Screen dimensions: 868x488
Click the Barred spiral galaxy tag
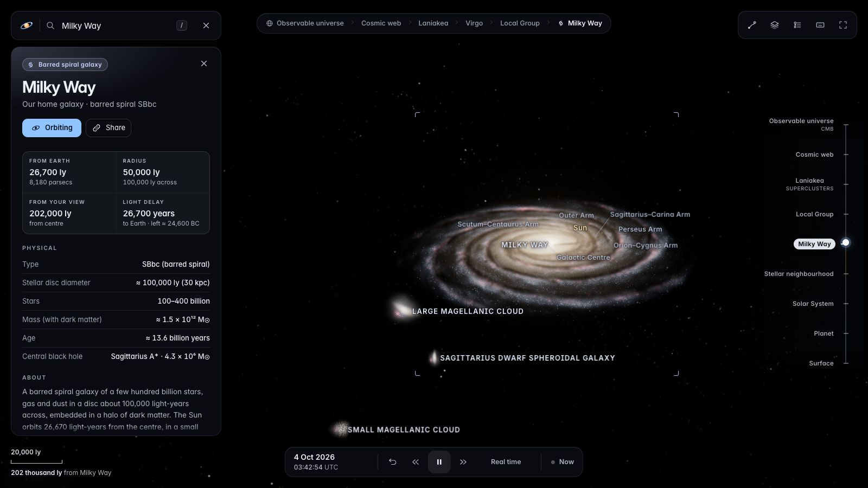65,65
